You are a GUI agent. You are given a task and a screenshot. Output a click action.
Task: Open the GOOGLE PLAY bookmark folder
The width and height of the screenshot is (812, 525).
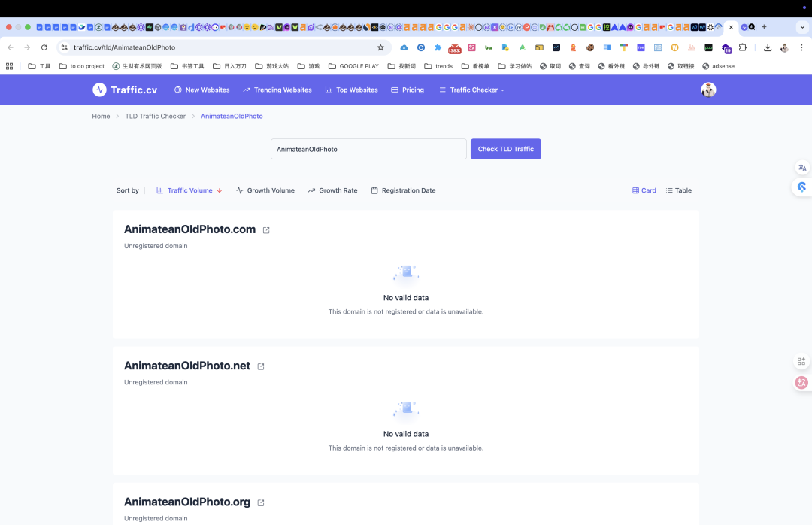click(x=353, y=66)
